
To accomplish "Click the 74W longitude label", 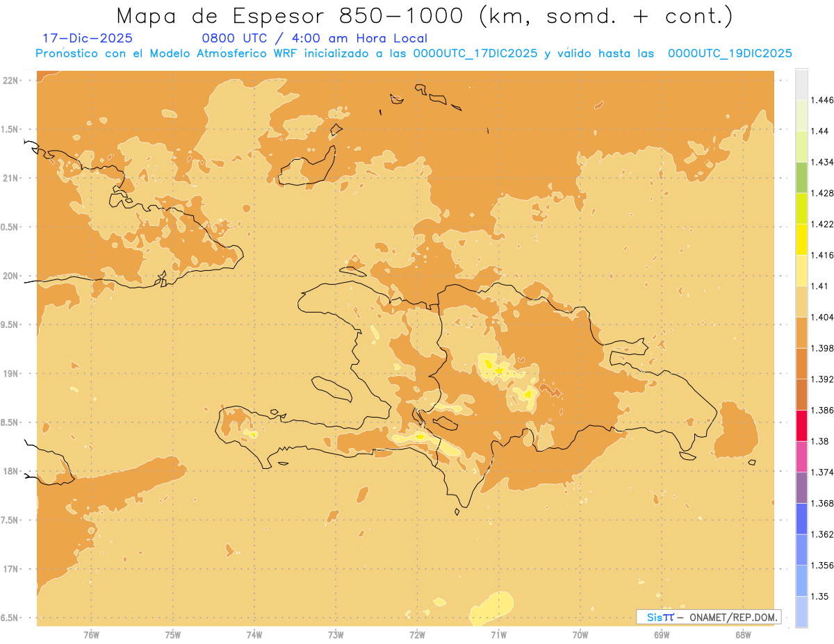I will pyautogui.click(x=254, y=634).
